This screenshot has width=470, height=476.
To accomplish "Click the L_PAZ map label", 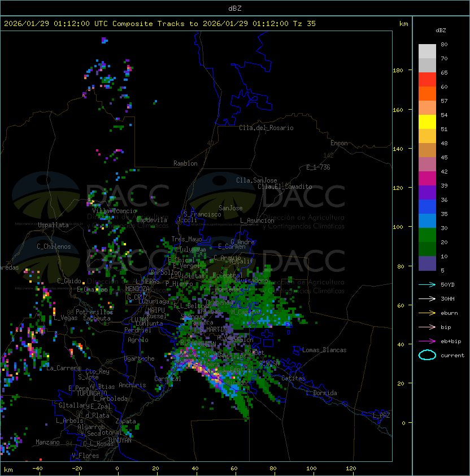I will [381, 416].
